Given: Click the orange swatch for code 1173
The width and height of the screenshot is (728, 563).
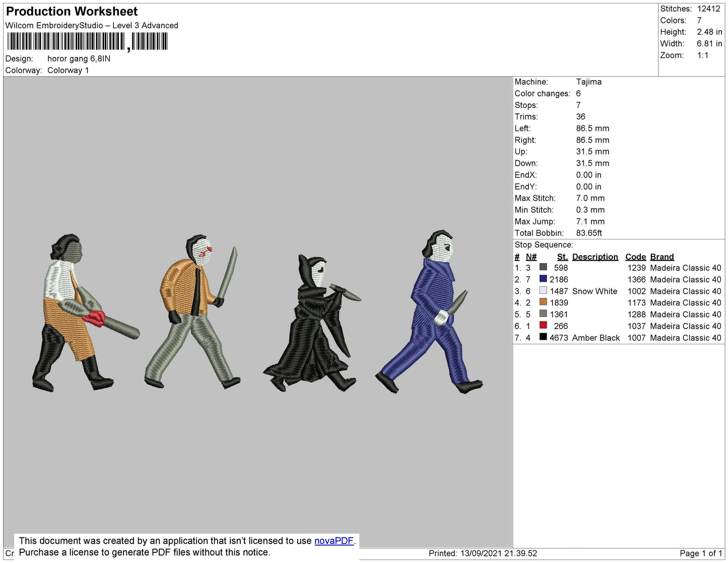Looking at the screenshot, I should pyautogui.click(x=543, y=302).
